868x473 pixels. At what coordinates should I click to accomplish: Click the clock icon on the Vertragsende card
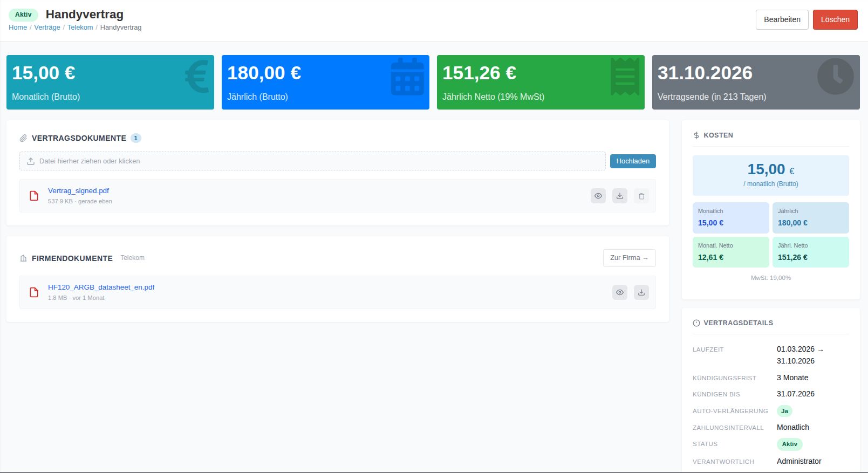click(x=835, y=77)
